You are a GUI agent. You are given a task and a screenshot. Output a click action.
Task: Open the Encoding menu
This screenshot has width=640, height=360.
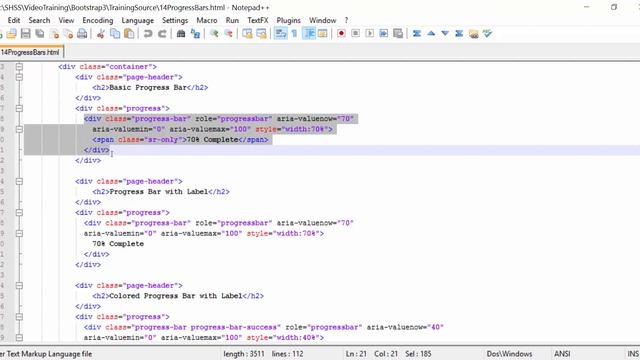(x=98, y=20)
